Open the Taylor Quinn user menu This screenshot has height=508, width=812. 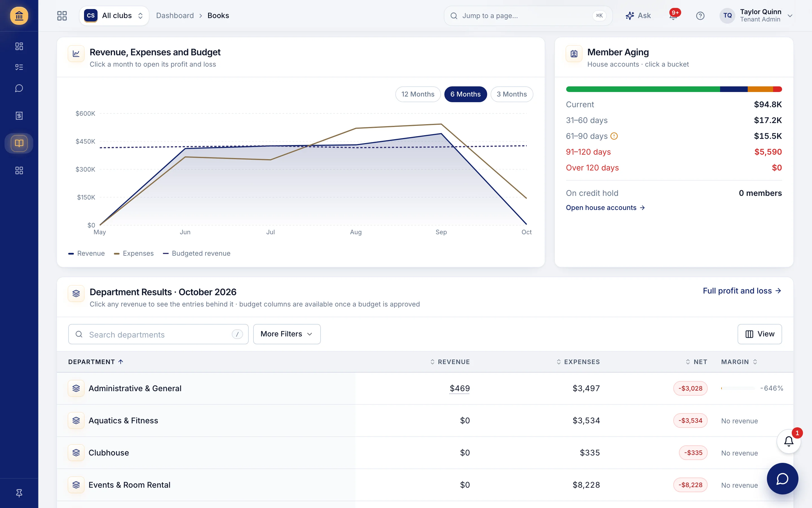(x=756, y=16)
